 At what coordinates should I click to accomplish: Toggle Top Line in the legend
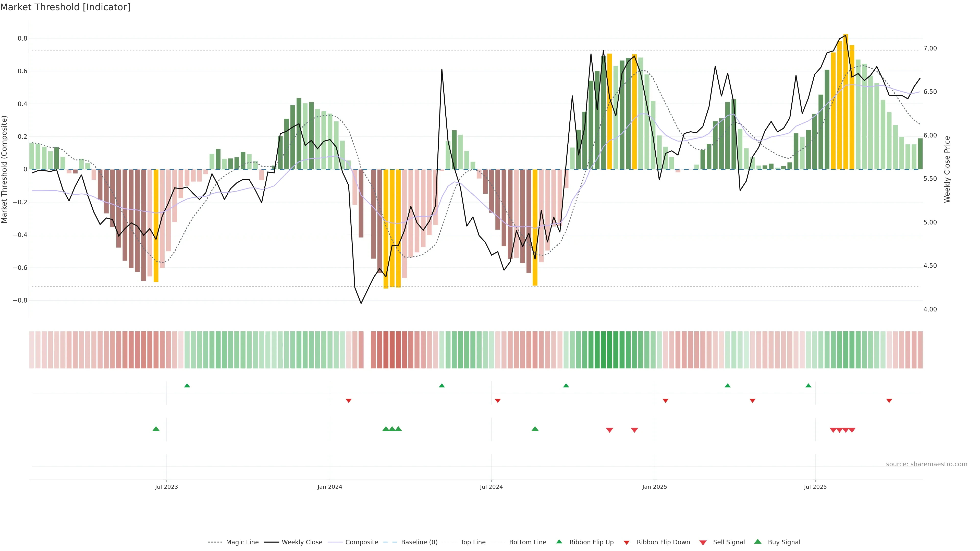click(473, 542)
